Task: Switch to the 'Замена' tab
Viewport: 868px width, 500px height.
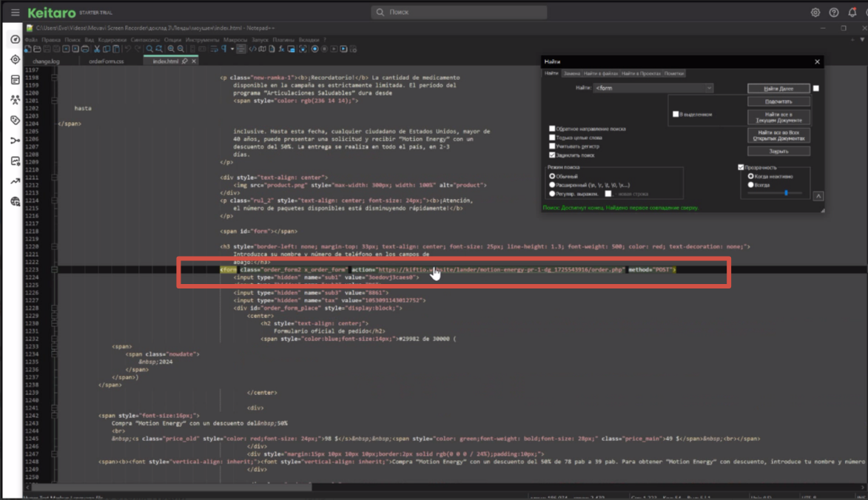Action: [571, 73]
